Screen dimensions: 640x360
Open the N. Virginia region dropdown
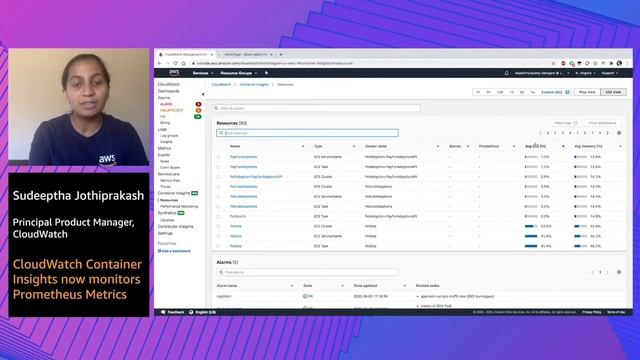click(x=585, y=73)
